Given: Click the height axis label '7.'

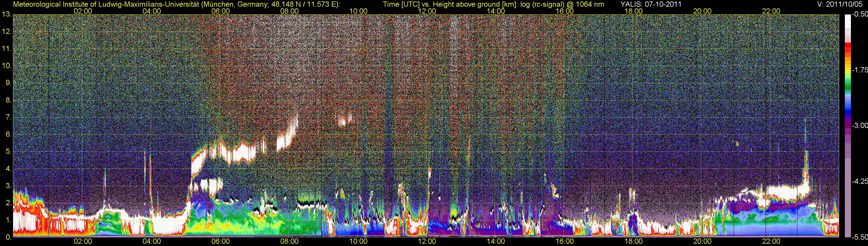Looking at the screenshot, I should [x=8, y=117].
